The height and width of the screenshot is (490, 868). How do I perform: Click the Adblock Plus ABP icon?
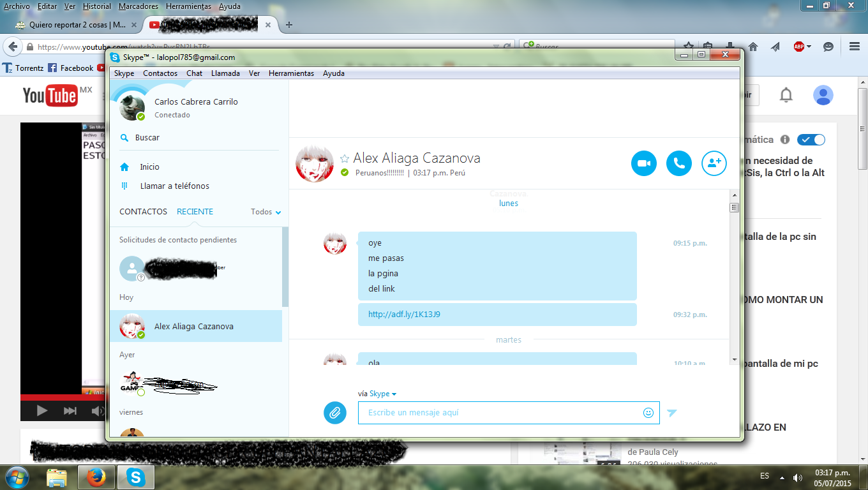(798, 47)
